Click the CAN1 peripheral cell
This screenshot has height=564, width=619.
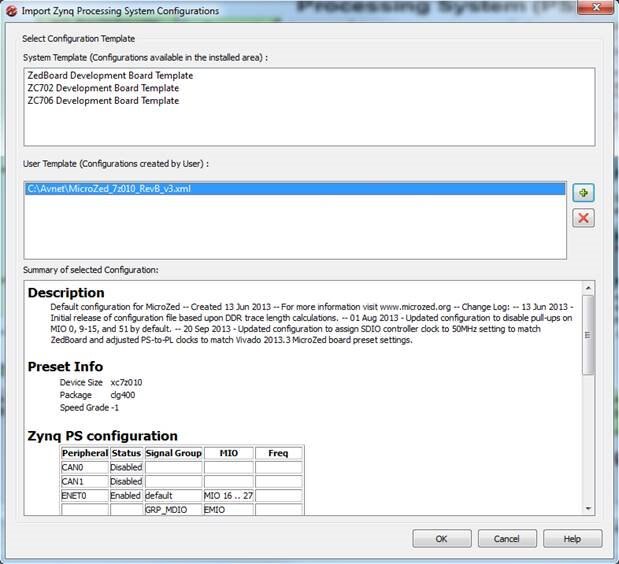tap(85, 482)
